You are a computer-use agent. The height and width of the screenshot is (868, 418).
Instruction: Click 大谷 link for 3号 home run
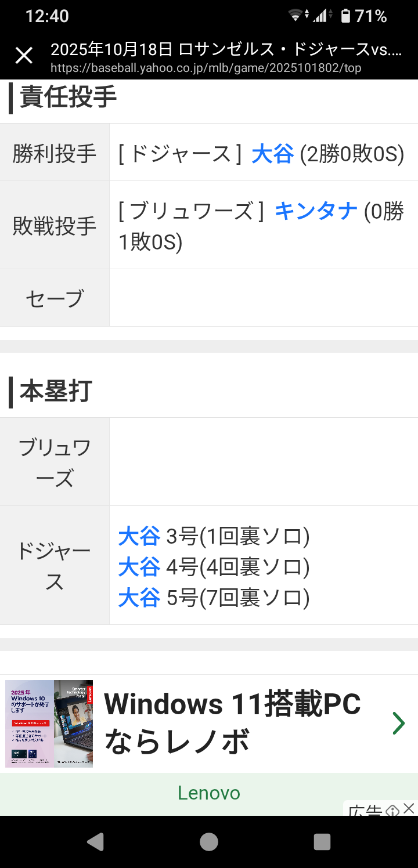(x=139, y=537)
